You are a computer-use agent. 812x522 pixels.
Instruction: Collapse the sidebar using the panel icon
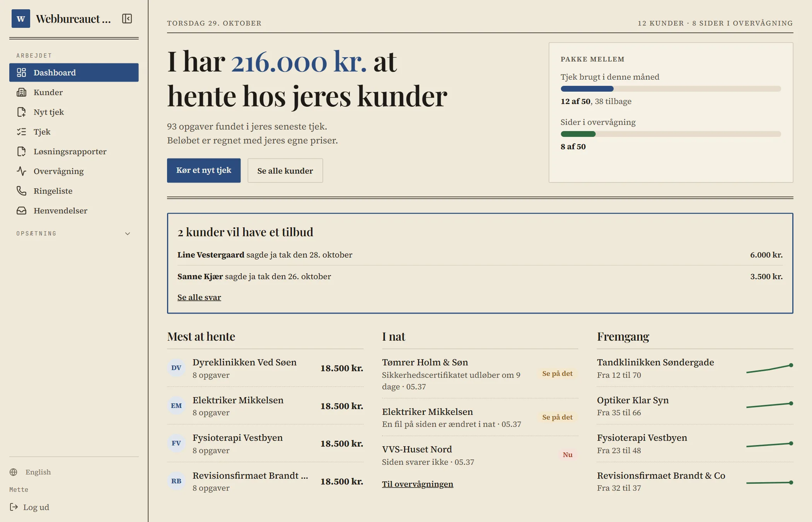[127, 19]
